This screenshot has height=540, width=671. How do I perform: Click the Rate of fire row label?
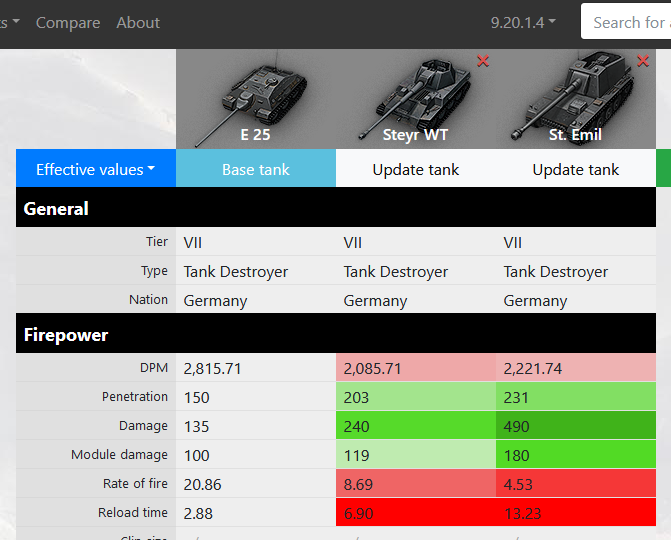coord(135,484)
